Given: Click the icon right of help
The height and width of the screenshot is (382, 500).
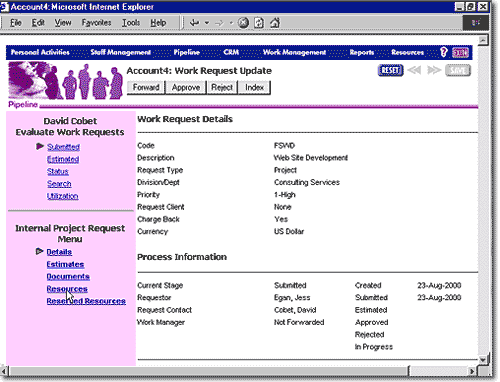Looking at the screenshot, I should click(460, 52).
